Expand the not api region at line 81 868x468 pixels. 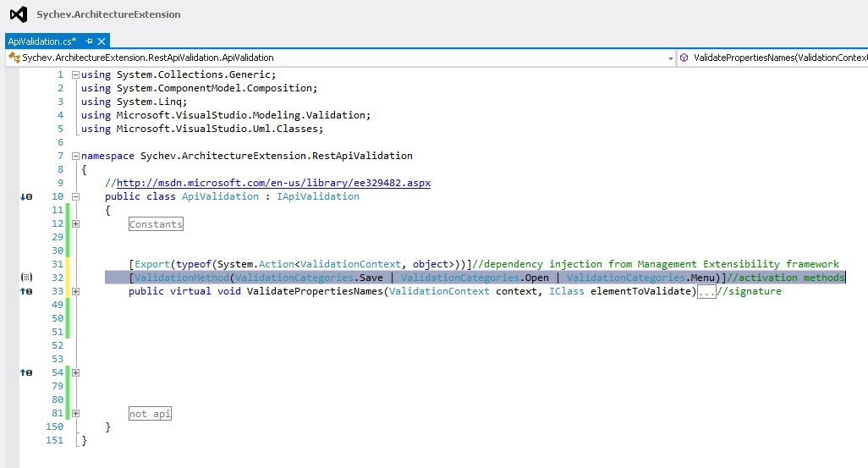[x=75, y=413]
